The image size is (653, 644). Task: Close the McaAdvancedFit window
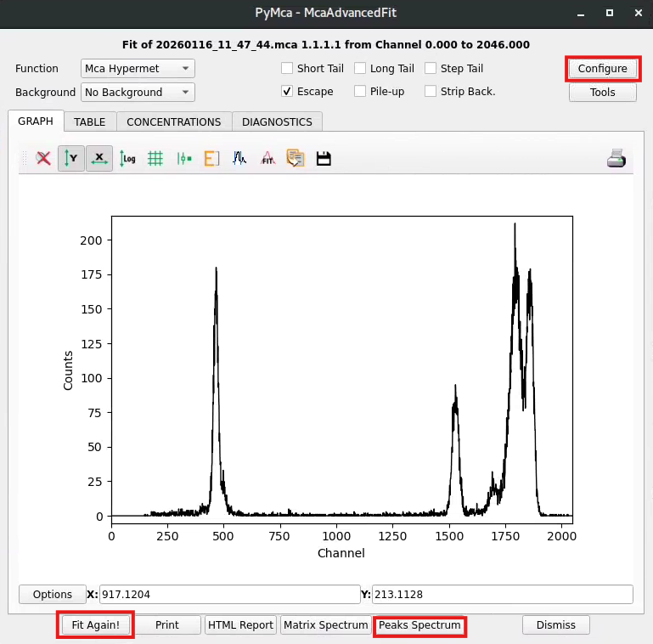(x=638, y=14)
